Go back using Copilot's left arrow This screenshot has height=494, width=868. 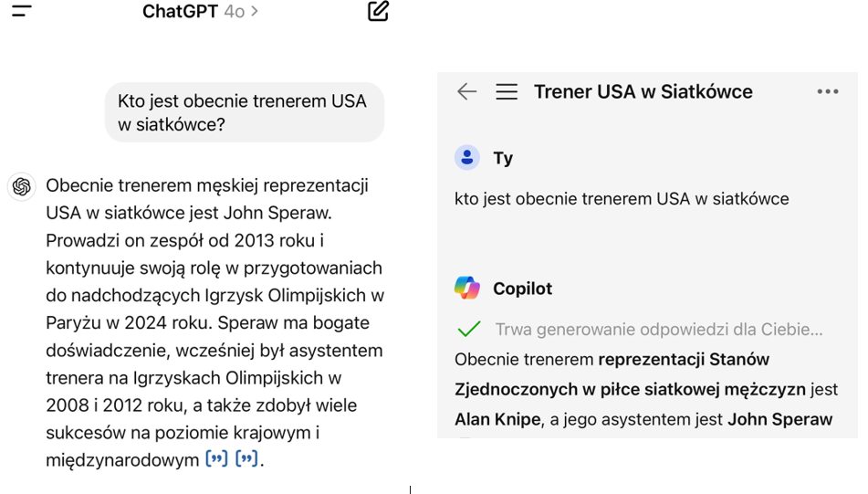[466, 91]
